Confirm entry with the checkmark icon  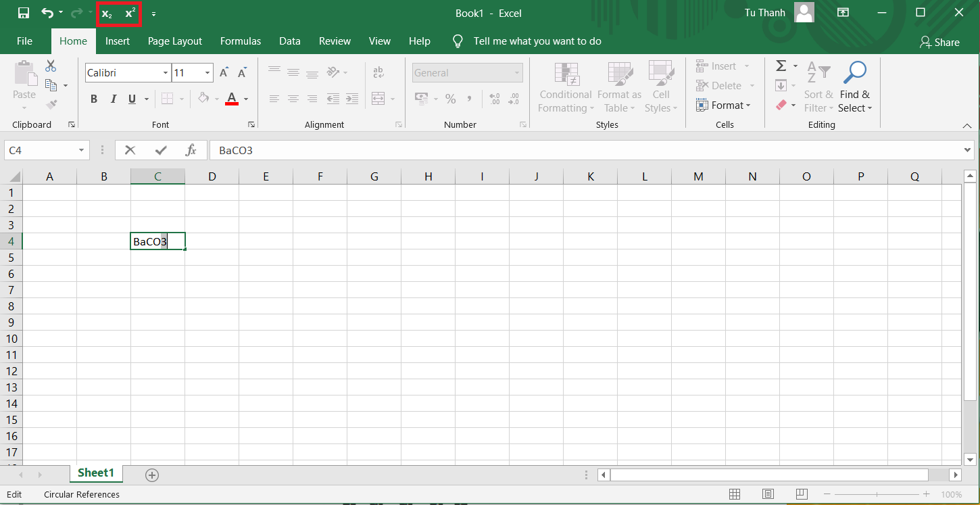click(x=161, y=150)
